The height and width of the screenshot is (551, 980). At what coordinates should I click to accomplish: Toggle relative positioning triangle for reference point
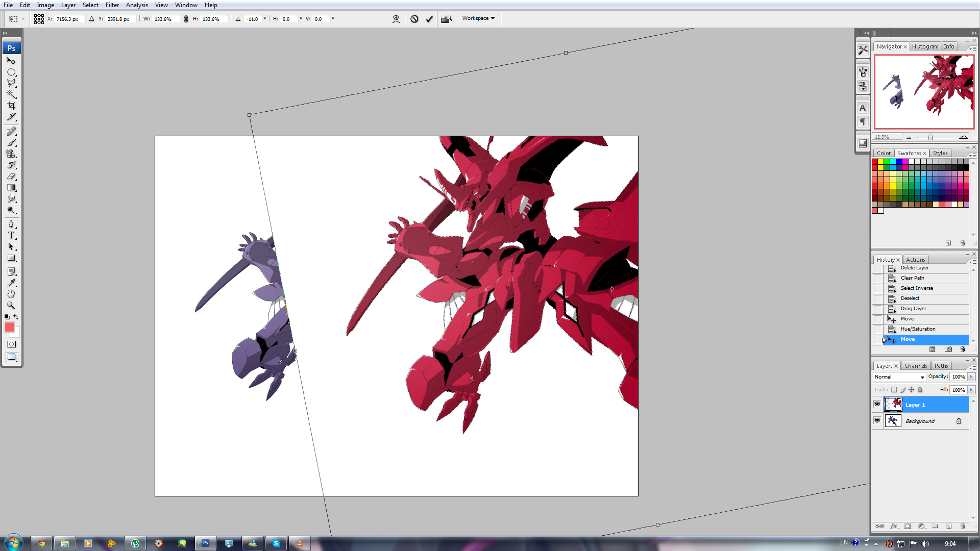click(x=92, y=19)
